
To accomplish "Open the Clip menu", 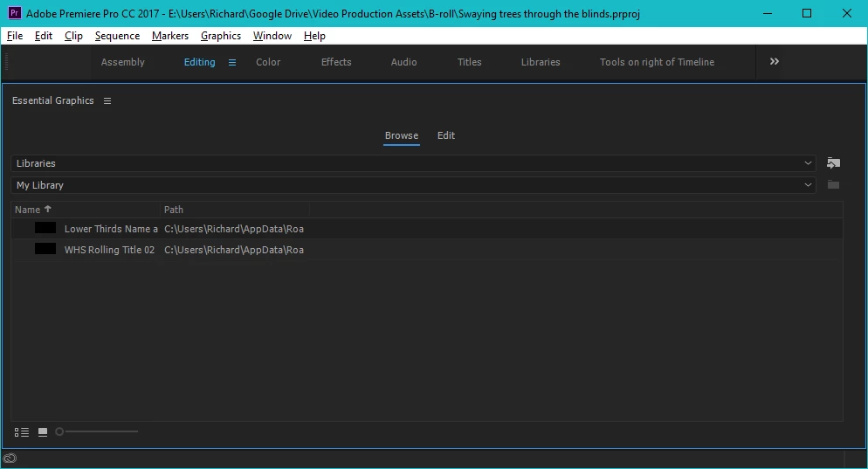I will (73, 36).
